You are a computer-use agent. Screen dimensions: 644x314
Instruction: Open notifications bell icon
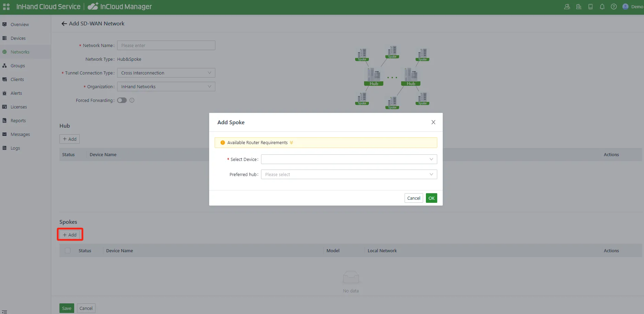click(602, 7)
